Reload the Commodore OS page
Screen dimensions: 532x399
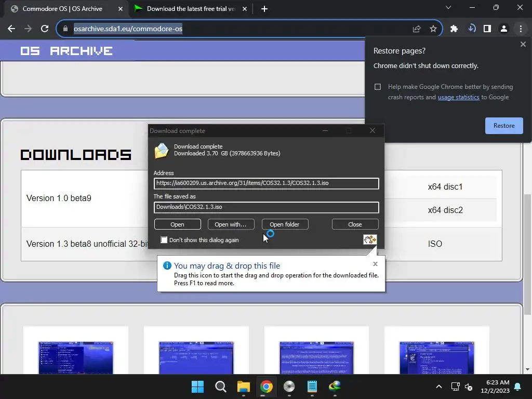[45, 29]
